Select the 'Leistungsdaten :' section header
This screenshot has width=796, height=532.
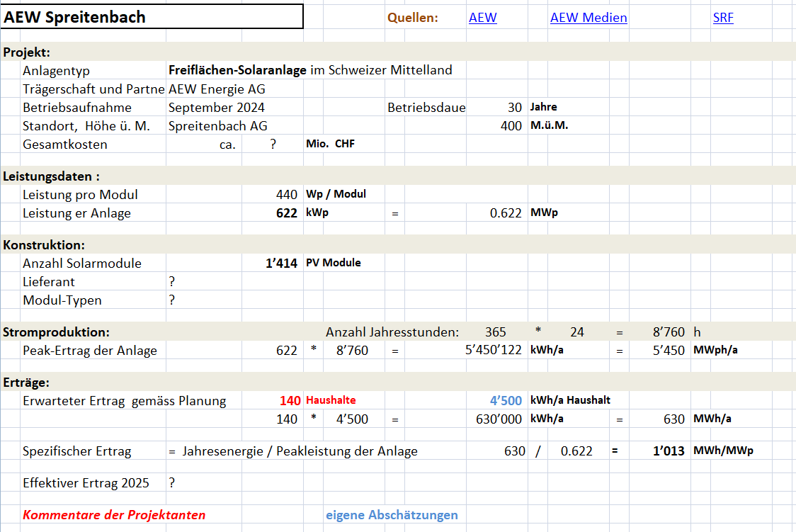tap(51, 176)
